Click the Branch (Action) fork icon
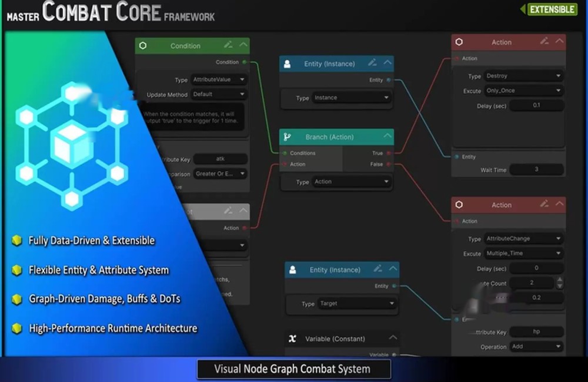The height and width of the screenshot is (382, 588). click(288, 137)
